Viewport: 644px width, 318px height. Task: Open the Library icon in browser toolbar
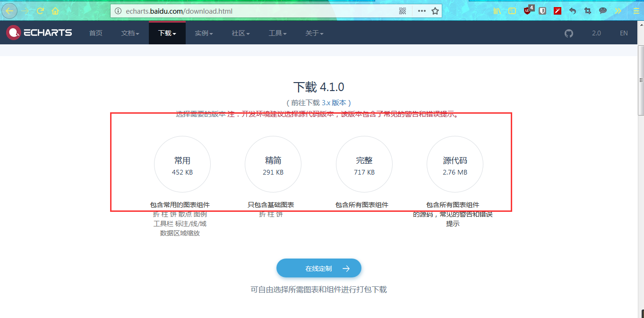(x=497, y=10)
